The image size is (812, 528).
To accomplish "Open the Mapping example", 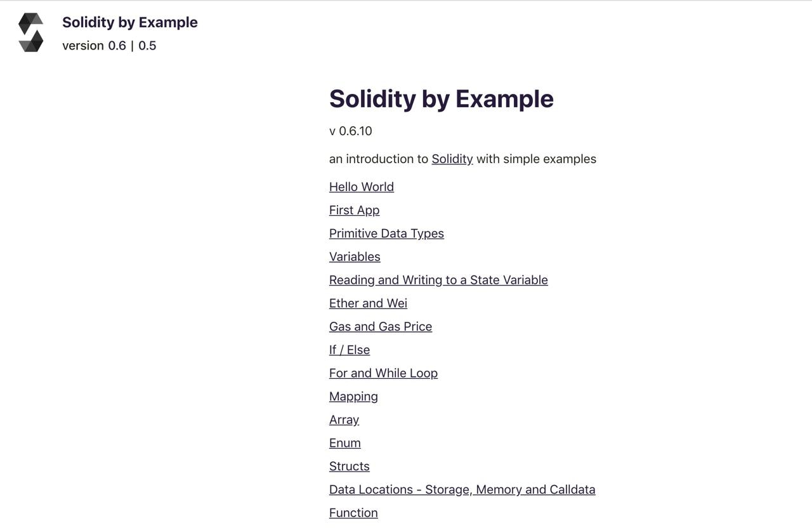I will point(353,396).
